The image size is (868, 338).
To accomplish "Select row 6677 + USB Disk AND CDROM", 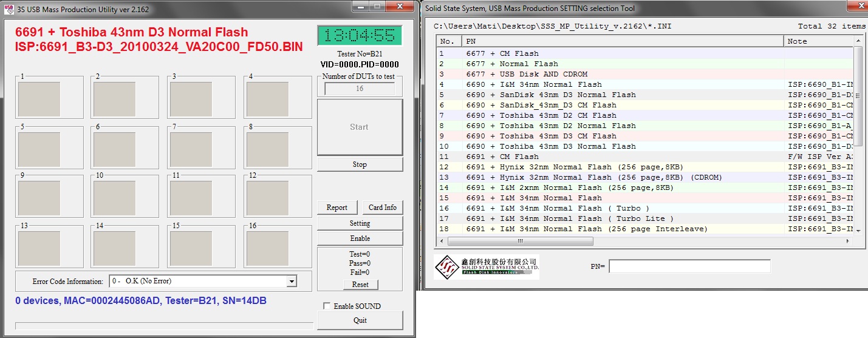I will [x=645, y=74].
